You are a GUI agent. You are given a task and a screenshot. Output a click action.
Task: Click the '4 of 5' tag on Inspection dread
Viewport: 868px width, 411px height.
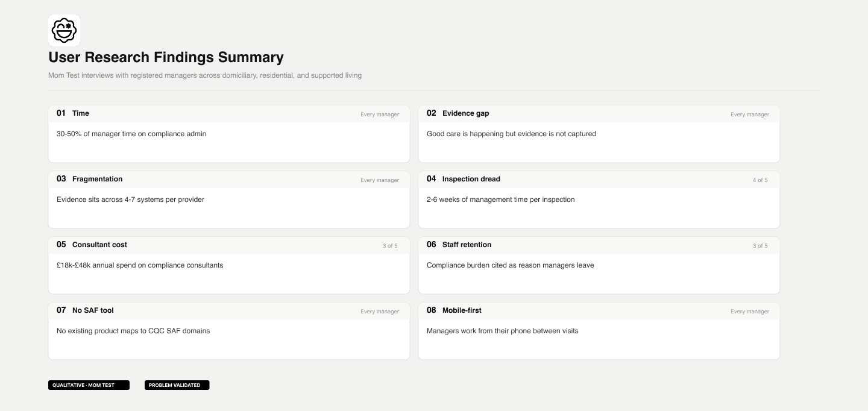click(760, 180)
